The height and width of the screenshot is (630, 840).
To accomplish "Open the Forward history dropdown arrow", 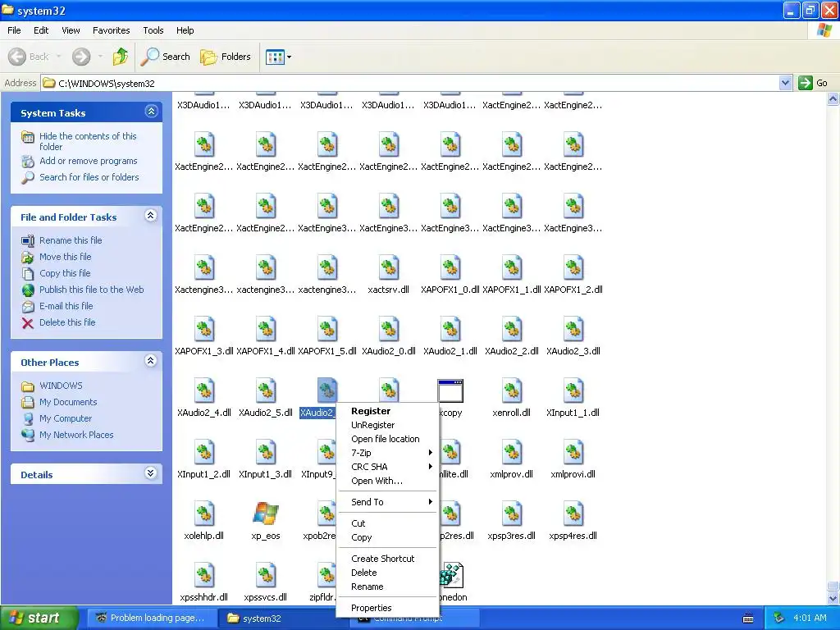I will tap(100, 57).
